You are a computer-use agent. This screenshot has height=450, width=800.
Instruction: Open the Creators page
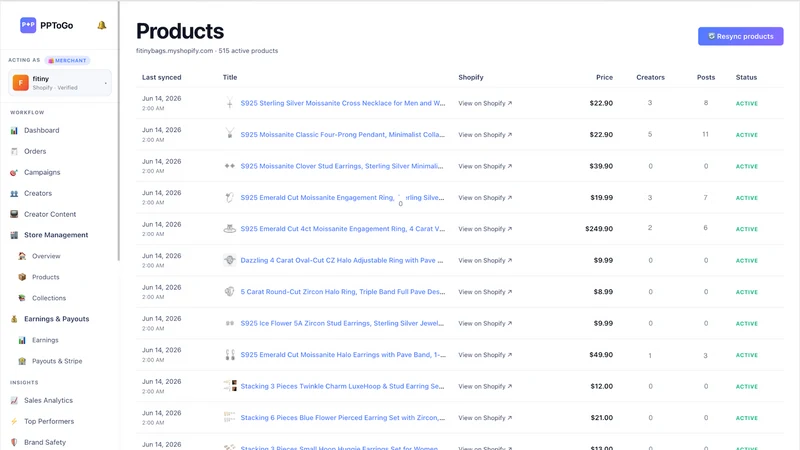click(x=38, y=193)
